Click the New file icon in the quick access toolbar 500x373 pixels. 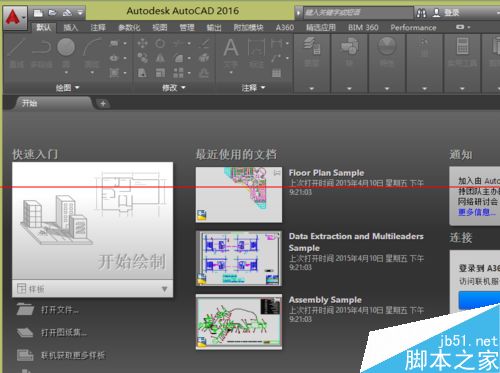coord(38,13)
